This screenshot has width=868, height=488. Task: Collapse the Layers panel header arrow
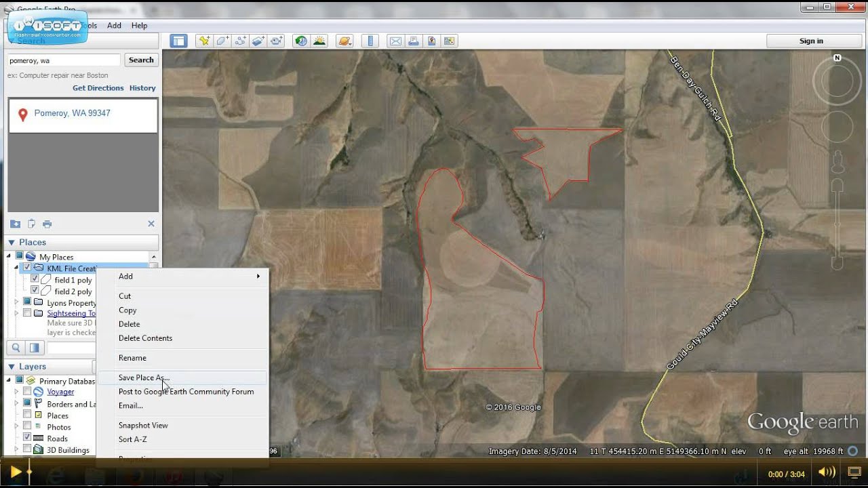tap(12, 367)
